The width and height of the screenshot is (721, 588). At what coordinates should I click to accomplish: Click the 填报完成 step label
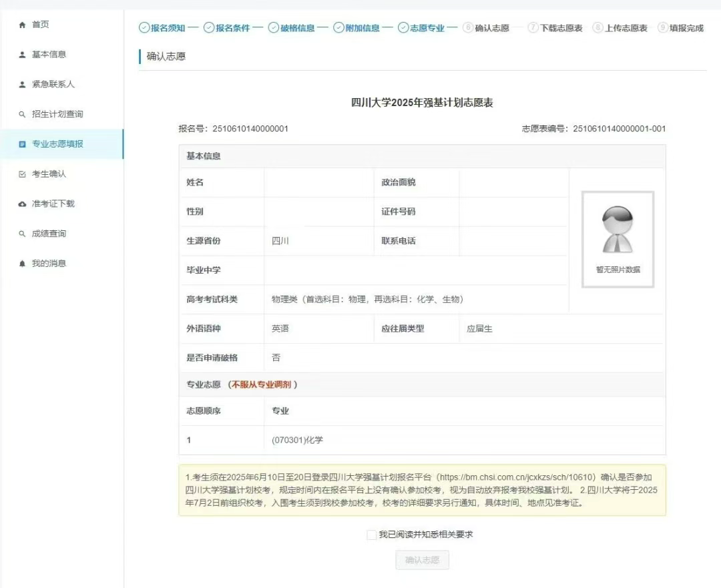click(x=686, y=28)
